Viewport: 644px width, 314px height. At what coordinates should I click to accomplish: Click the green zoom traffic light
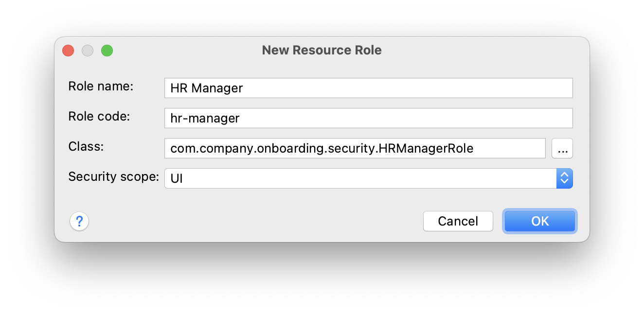(107, 50)
